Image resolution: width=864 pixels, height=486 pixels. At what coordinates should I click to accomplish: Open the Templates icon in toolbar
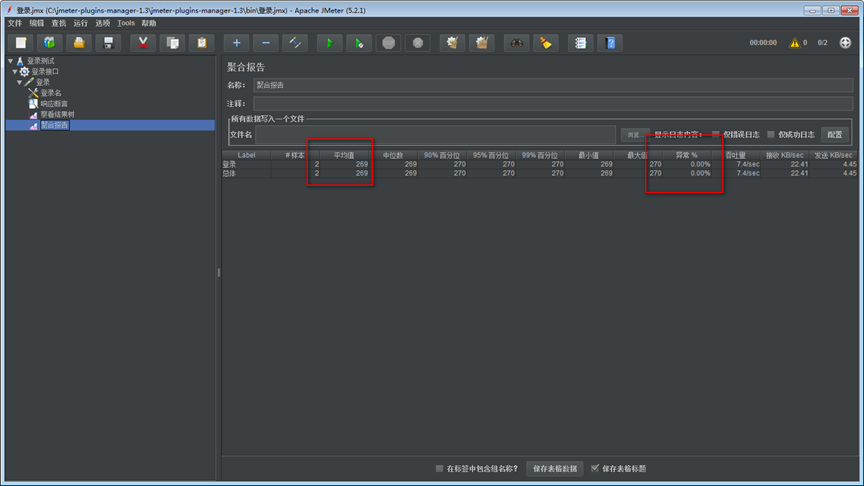click(x=50, y=43)
